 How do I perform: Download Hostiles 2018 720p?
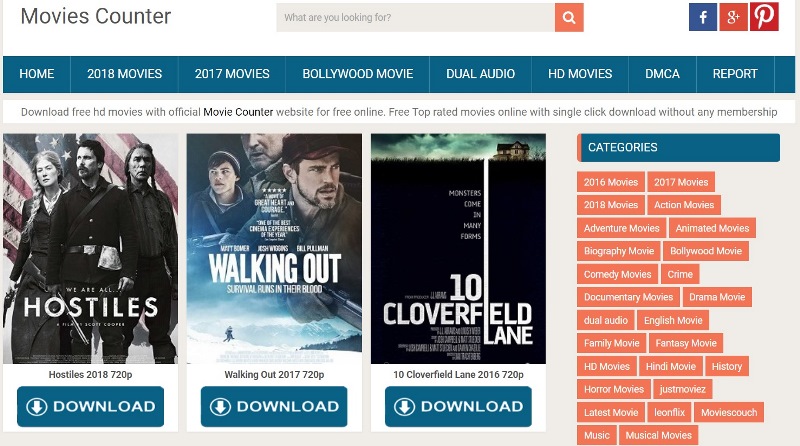[91, 406]
